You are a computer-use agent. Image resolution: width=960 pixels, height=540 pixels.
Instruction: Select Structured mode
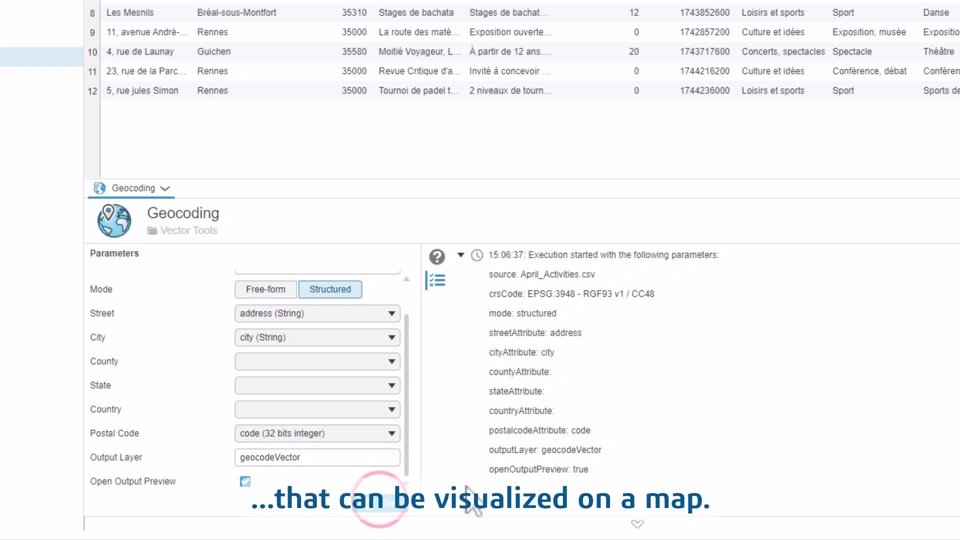330,289
